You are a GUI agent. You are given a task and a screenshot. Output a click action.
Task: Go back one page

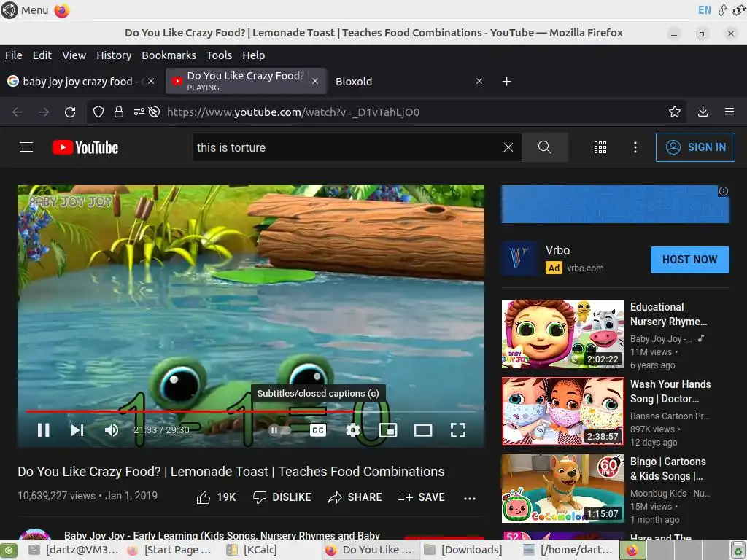(x=18, y=112)
